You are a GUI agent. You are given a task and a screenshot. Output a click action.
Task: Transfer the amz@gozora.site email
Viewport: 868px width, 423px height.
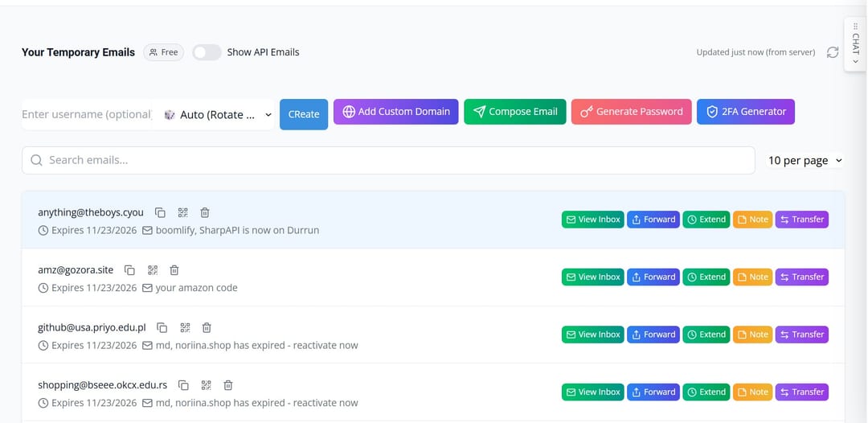(x=801, y=277)
